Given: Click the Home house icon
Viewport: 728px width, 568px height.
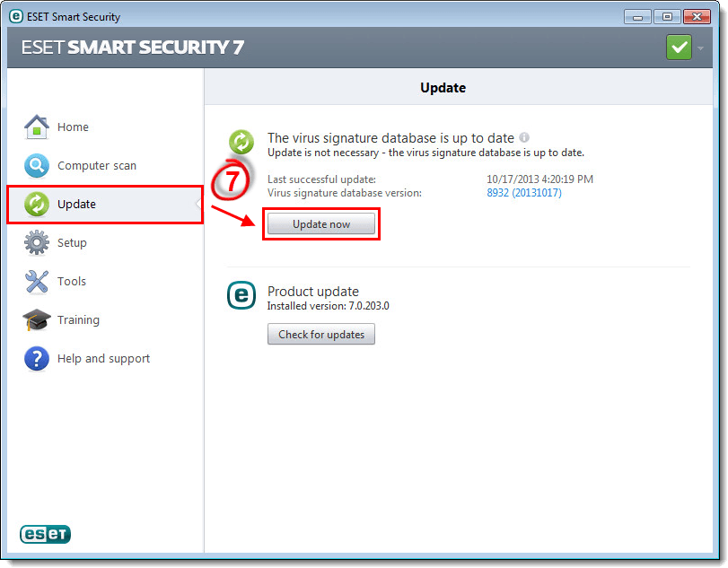Looking at the screenshot, I should (37, 127).
